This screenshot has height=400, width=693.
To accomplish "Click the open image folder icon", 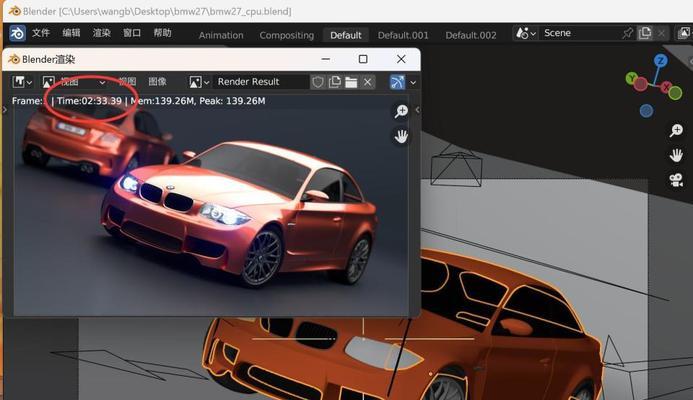I will point(351,82).
